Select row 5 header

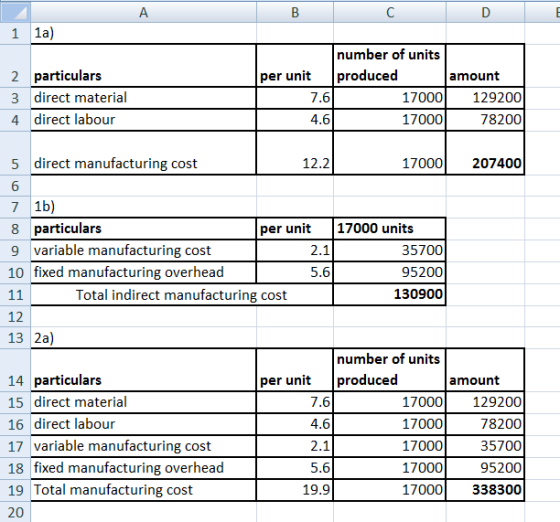[x=15, y=153]
